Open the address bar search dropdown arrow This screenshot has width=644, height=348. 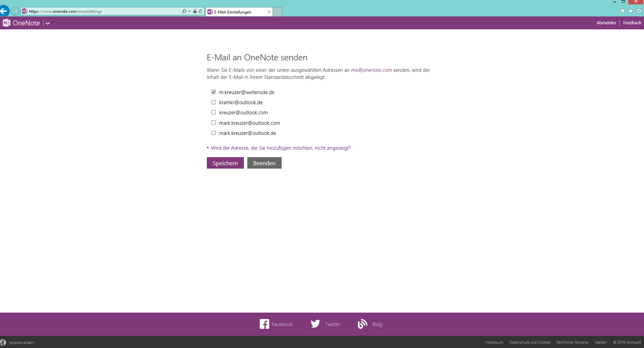click(189, 11)
